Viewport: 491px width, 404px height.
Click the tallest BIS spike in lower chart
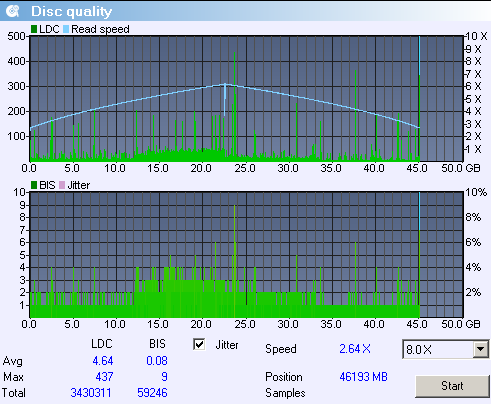coord(235,261)
